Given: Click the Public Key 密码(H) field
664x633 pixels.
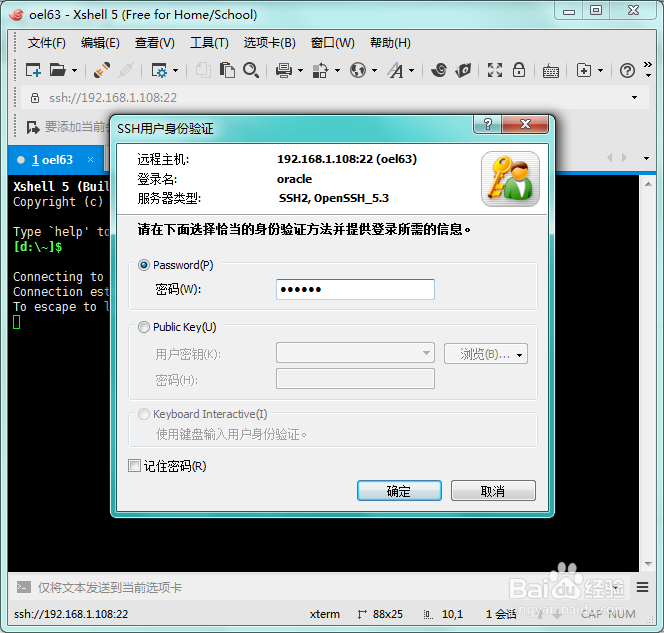Looking at the screenshot, I should tap(355, 379).
